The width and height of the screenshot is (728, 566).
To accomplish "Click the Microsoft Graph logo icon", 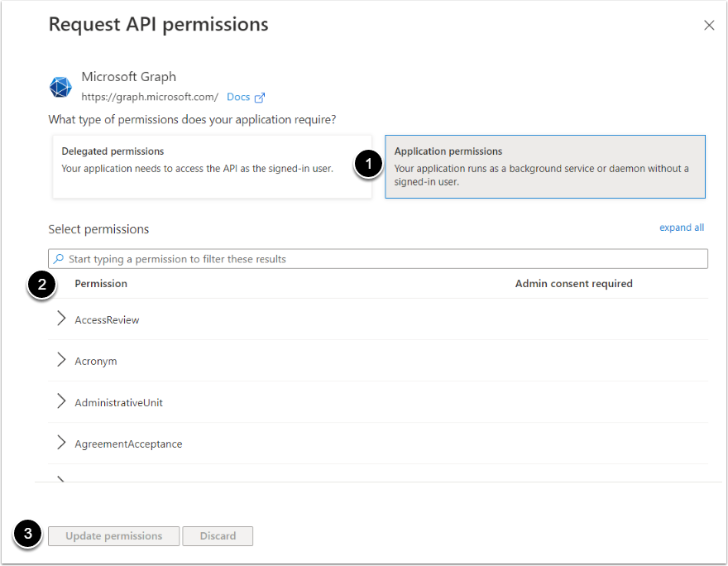I will 61,87.
